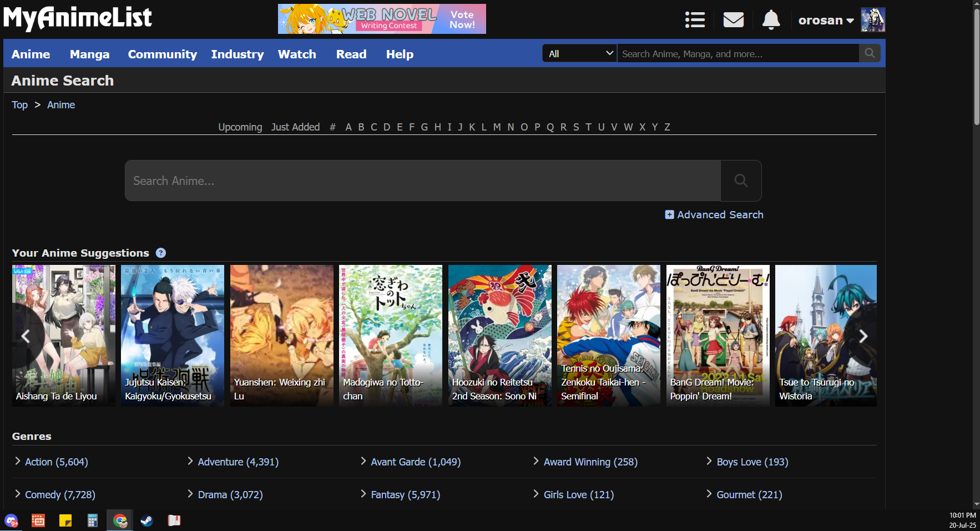Click the Anime breadcrumb link
980x531 pixels.
tap(61, 105)
